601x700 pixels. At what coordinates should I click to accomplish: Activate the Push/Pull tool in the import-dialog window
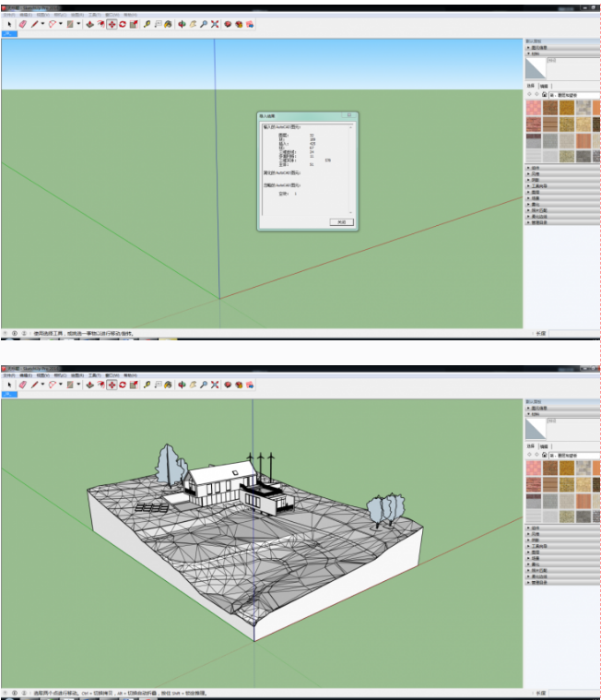coord(89,24)
